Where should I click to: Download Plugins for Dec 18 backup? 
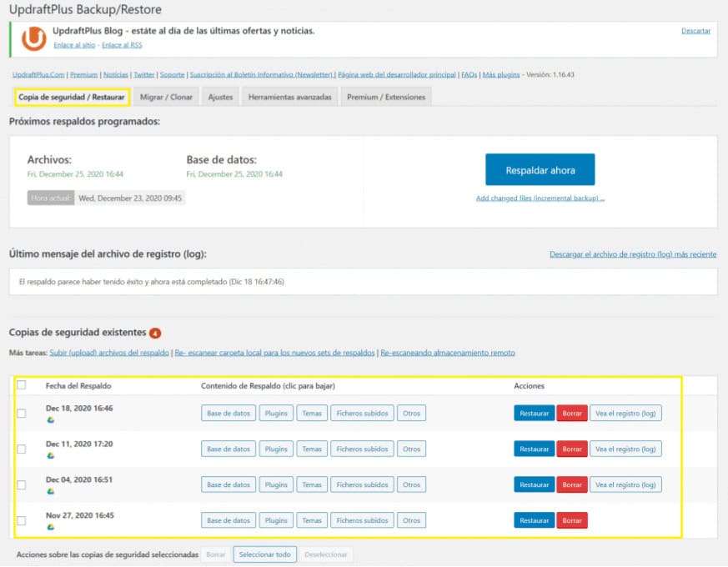pyautogui.click(x=276, y=414)
